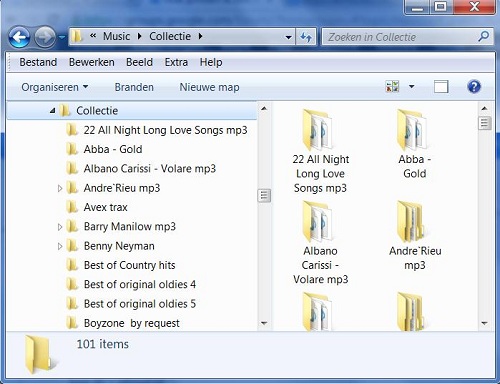Expand the Benny Neyman tree node
This screenshot has width=500, height=384.
tap(60, 246)
